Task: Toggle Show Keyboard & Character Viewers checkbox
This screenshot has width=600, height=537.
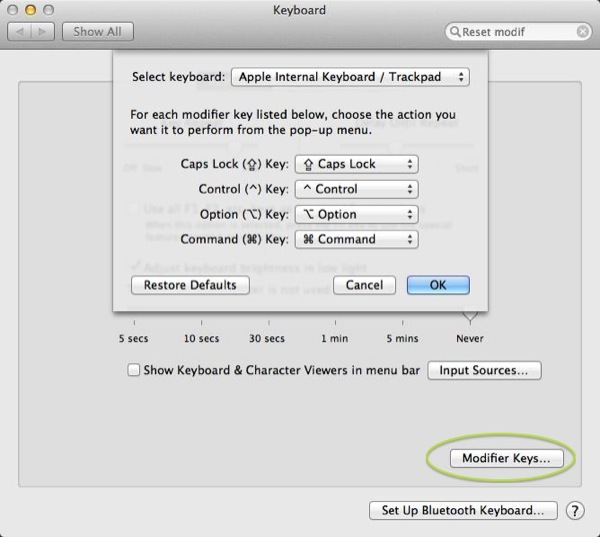Action: tap(134, 370)
